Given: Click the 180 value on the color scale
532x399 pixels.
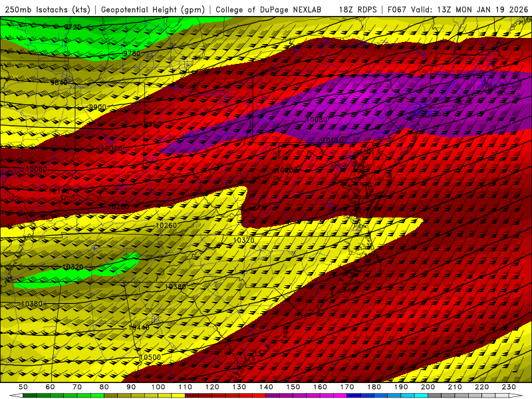Looking at the screenshot, I should pyautogui.click(x=374, y=387).
